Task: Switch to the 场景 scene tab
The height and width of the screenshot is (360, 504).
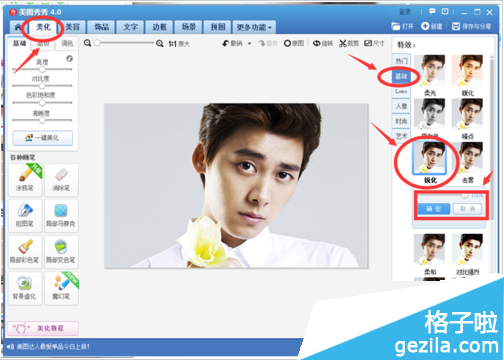Action: coord(189,27)
